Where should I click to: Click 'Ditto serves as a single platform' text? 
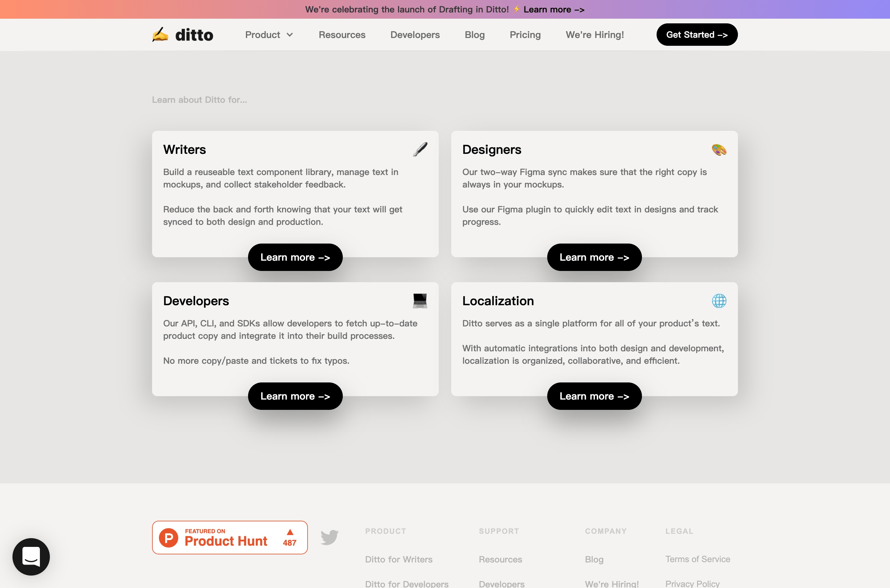click(591, 323)
